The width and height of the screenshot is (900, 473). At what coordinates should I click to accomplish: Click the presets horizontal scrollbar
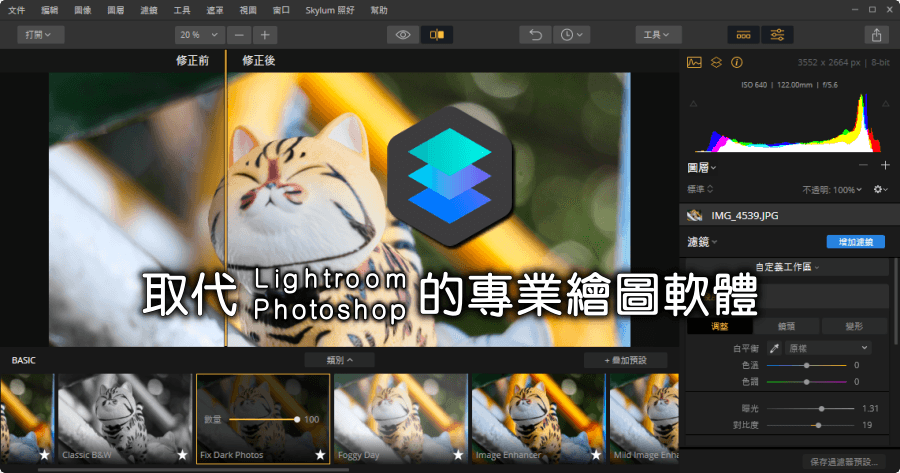click(x=193, y=470)
